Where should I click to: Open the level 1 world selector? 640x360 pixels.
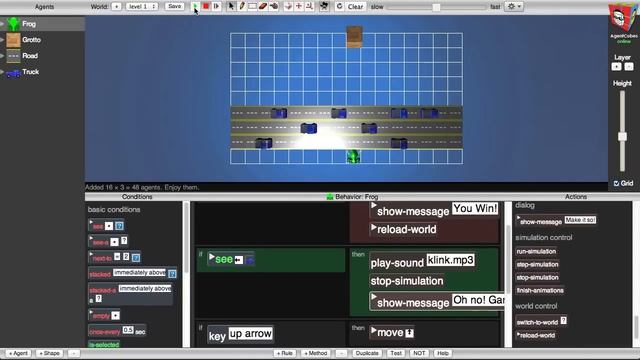tap(142, 7)
